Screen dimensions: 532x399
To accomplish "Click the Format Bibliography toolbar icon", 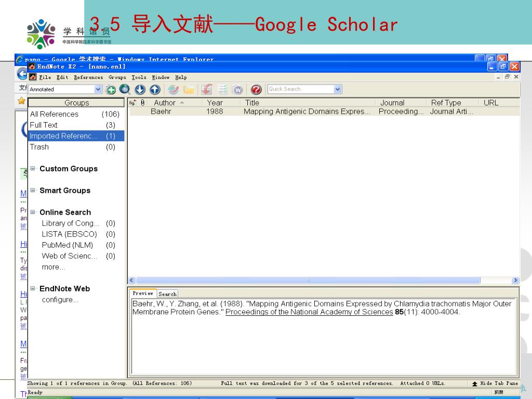I will 222,89.
